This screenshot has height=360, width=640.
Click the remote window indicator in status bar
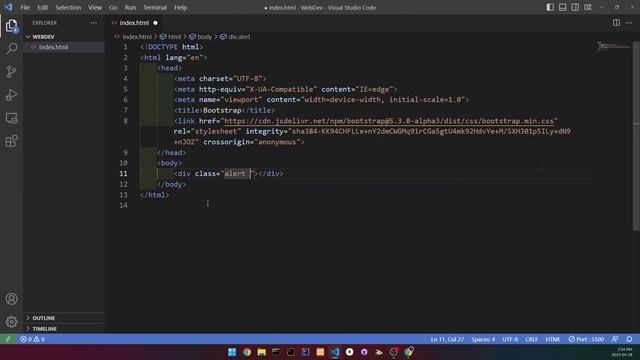click(x=8, y=339)
